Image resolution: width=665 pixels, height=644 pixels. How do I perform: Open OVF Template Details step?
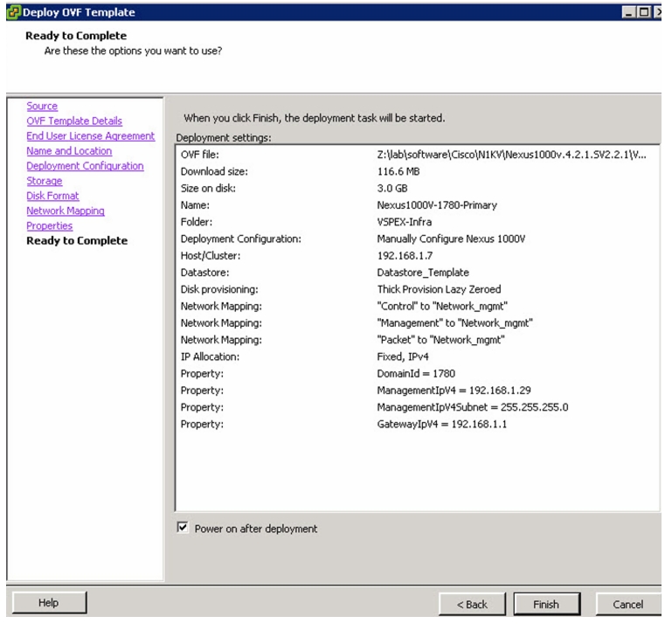tap(74, 121)
